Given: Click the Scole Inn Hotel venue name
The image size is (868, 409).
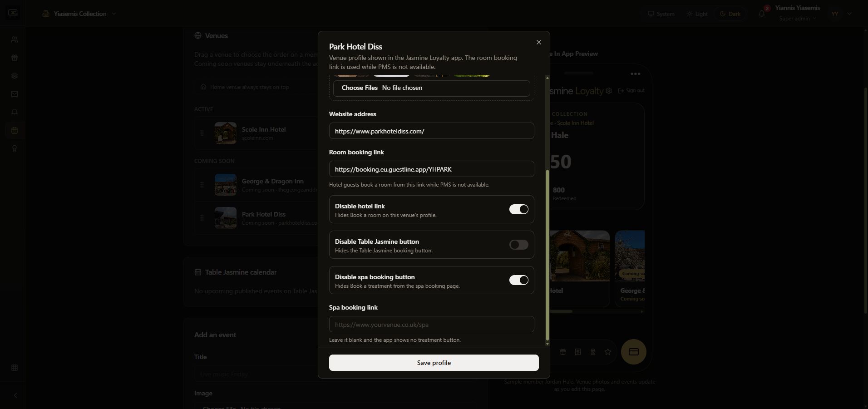Looking at the screenshot, I should pos(264,129).
